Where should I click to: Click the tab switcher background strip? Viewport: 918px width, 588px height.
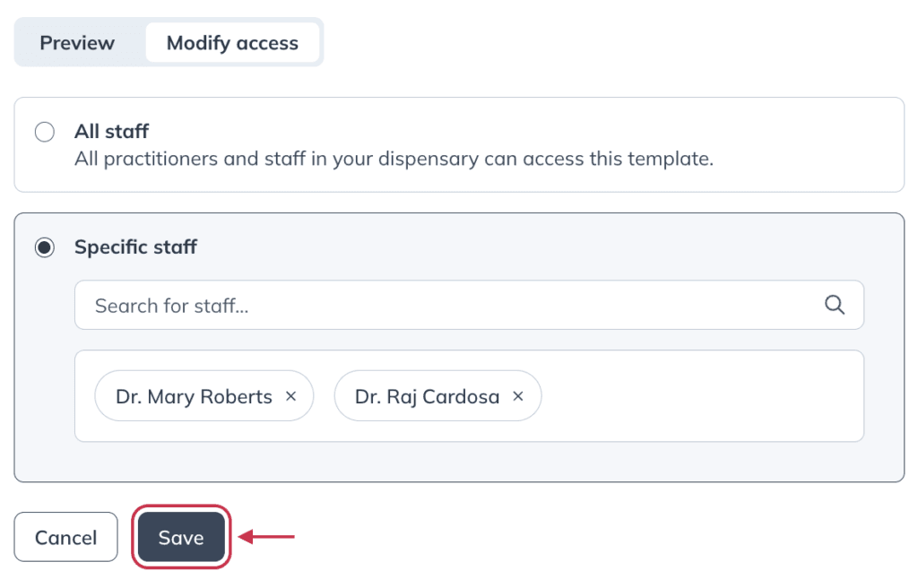169,42
